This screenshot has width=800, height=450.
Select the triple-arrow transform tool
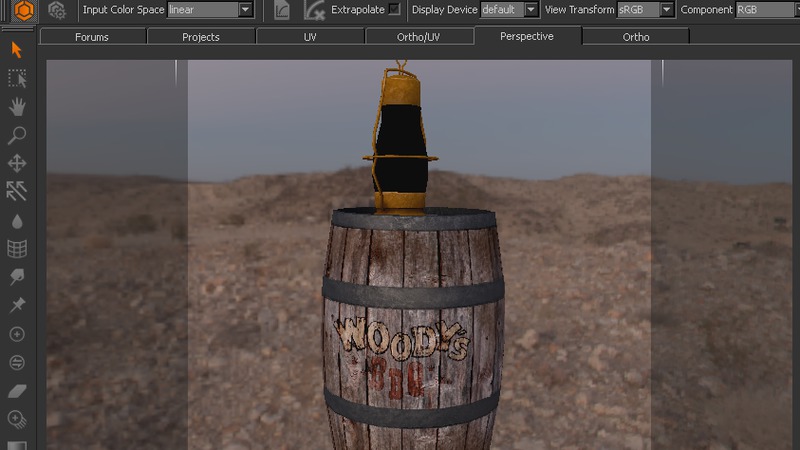point(17,191)
